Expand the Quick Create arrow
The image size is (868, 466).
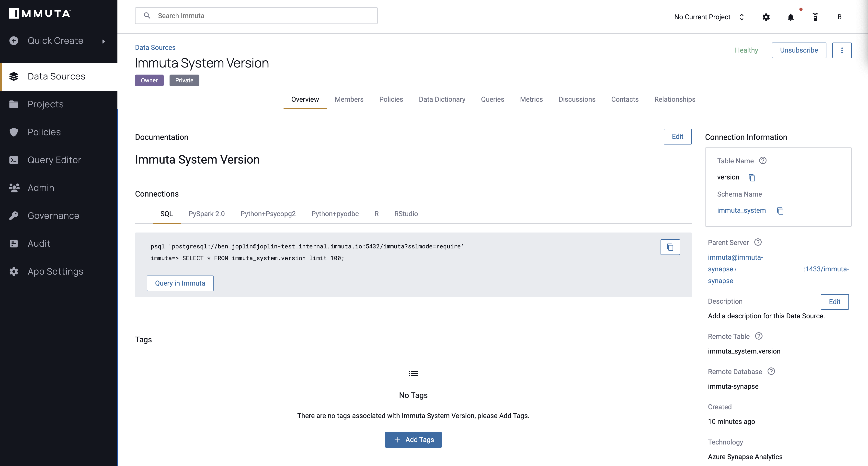[104, 41]
